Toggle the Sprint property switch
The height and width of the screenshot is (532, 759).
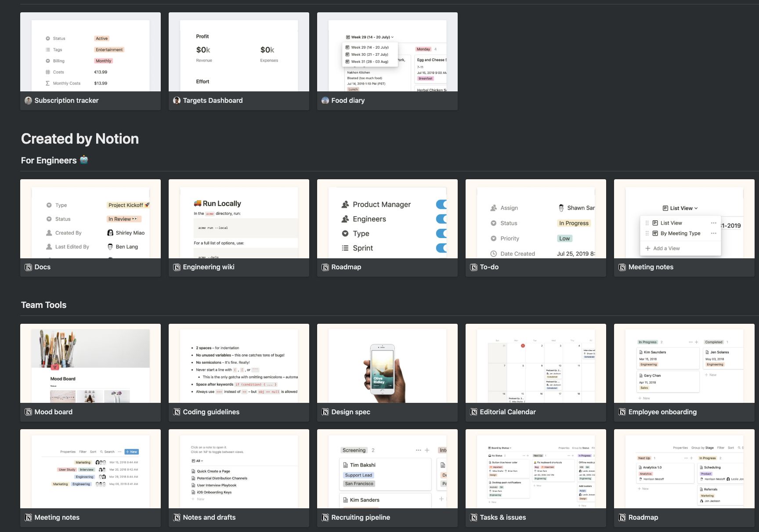(x=441, y=248)
